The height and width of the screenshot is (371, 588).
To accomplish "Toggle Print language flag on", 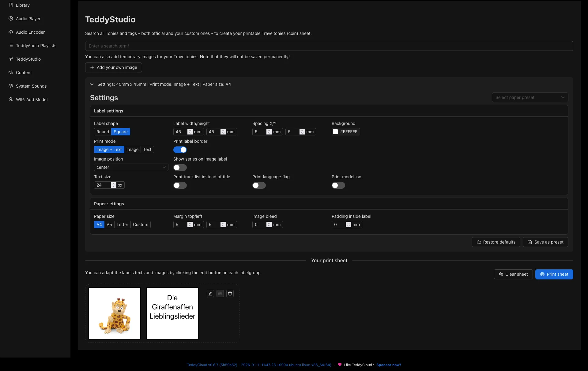I will 259,185.
